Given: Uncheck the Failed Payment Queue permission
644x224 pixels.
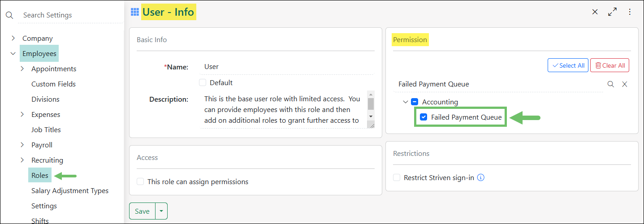Looking at the screenshot, I should 424,117.
